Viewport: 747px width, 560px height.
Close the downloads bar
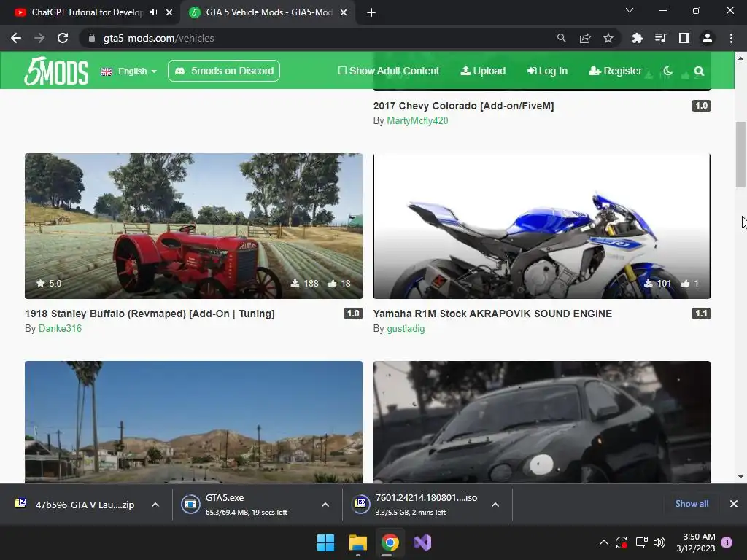[x=734, y=504]
